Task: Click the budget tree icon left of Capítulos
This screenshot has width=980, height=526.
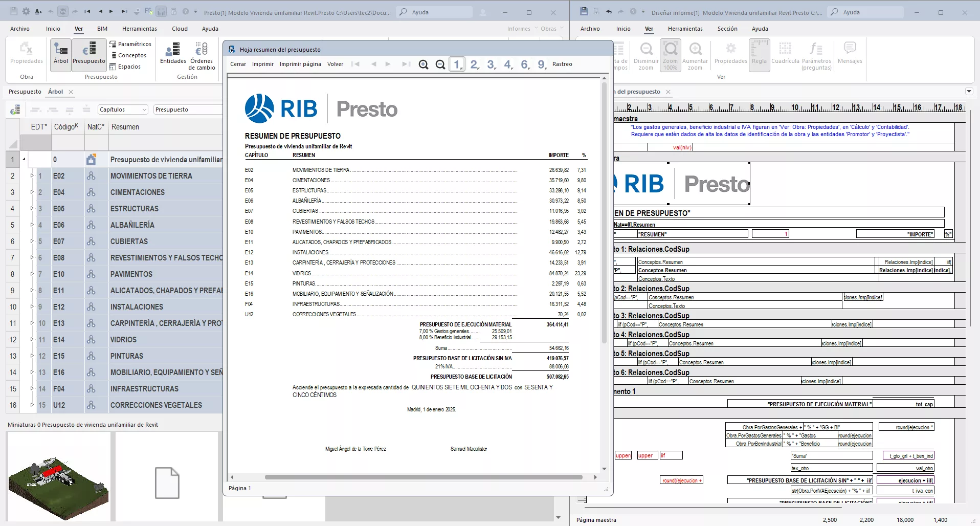Action: (15, 109)
